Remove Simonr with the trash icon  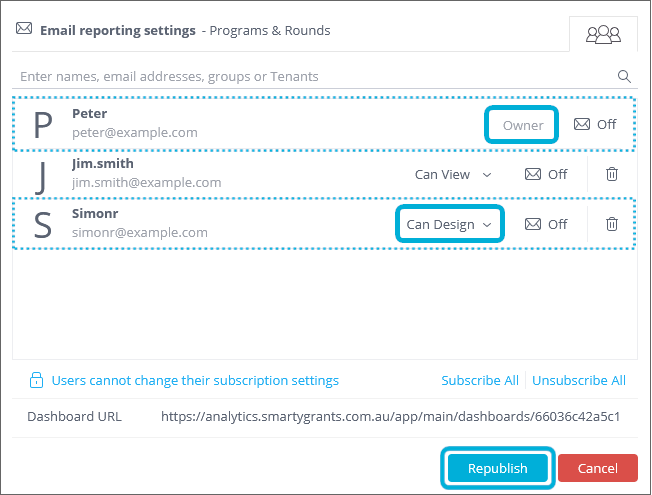tap(612, 224)
